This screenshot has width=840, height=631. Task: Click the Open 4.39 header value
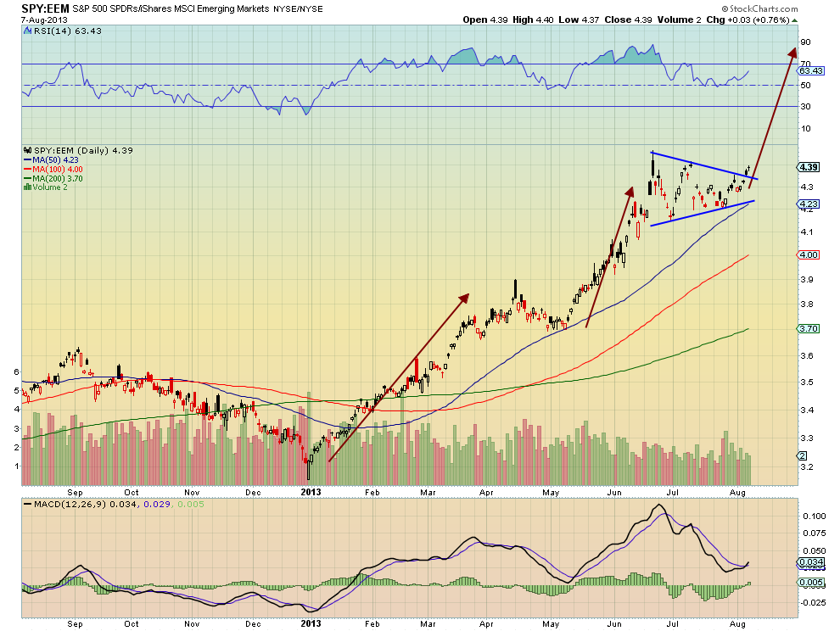(x=485, y=20)
